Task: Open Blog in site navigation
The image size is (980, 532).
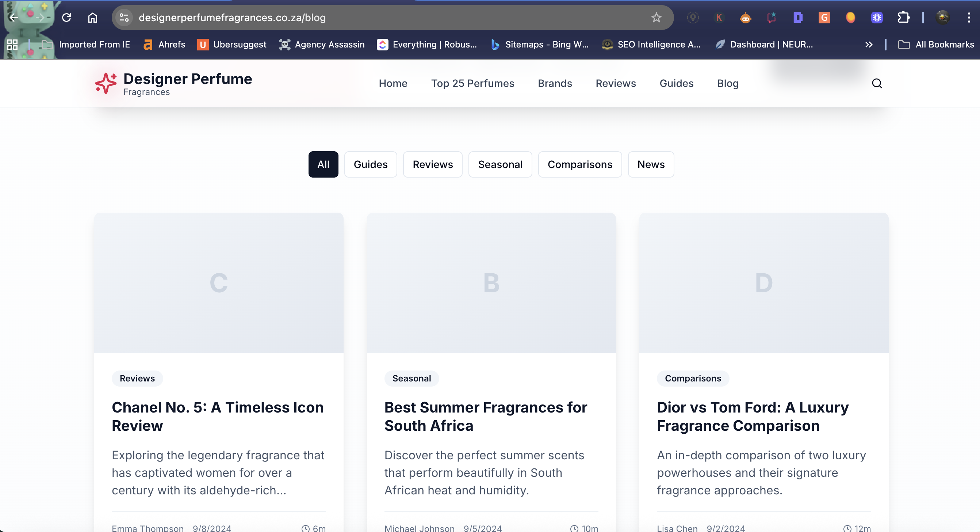Action: click(x=728, y=83)
